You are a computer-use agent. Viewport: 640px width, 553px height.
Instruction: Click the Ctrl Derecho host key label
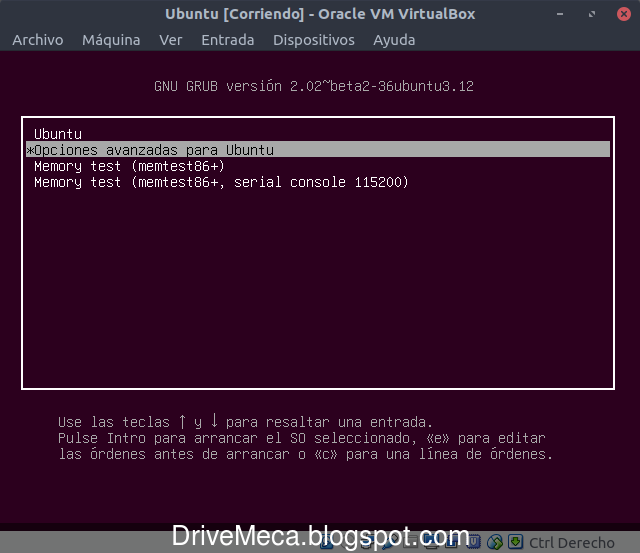click(571, 543)
